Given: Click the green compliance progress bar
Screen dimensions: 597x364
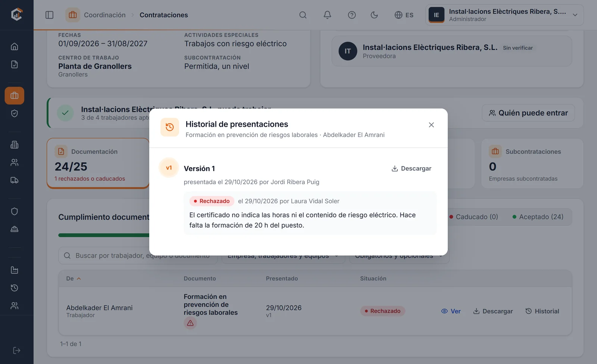Looking at the screenshot, I should (104, 235).
